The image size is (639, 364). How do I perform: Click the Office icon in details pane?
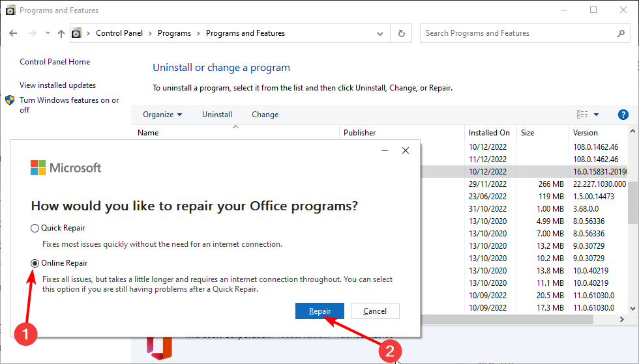point(159,348)
